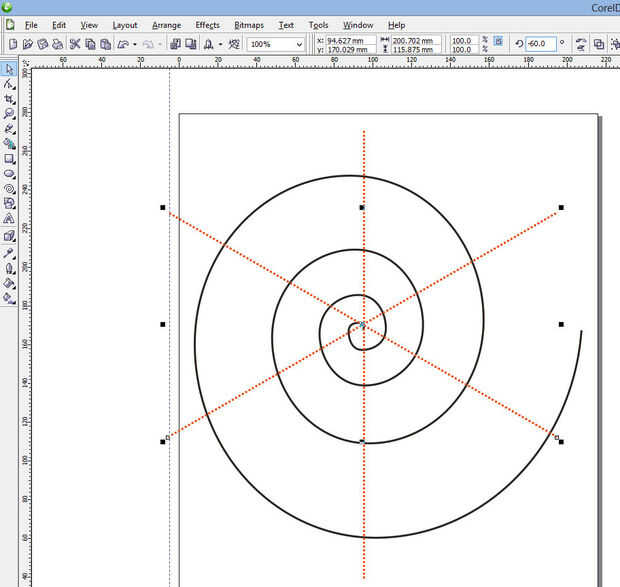Screen dimensions: 620x587
Task: Click the Open document toolbar button
Action: point(27,44)
